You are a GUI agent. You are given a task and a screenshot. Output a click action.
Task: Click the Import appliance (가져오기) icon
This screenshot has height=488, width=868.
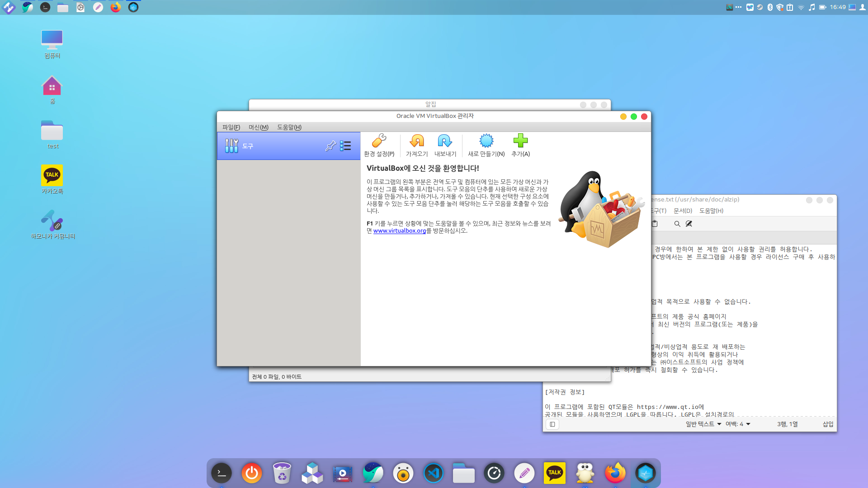416,145
